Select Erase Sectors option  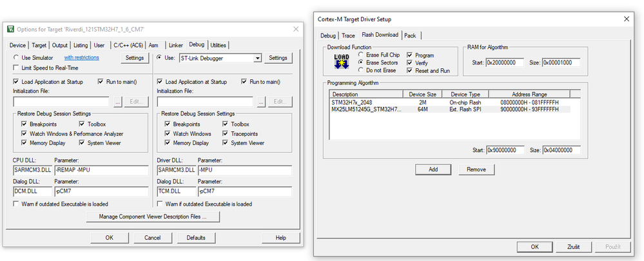360,63
